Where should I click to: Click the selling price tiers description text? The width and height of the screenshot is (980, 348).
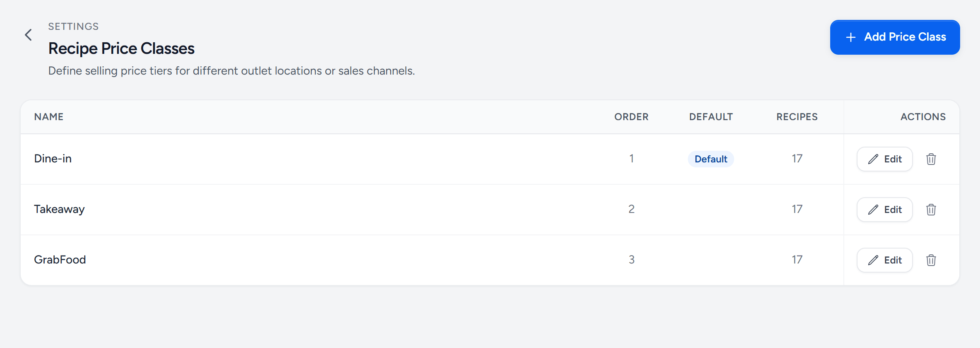231,71
